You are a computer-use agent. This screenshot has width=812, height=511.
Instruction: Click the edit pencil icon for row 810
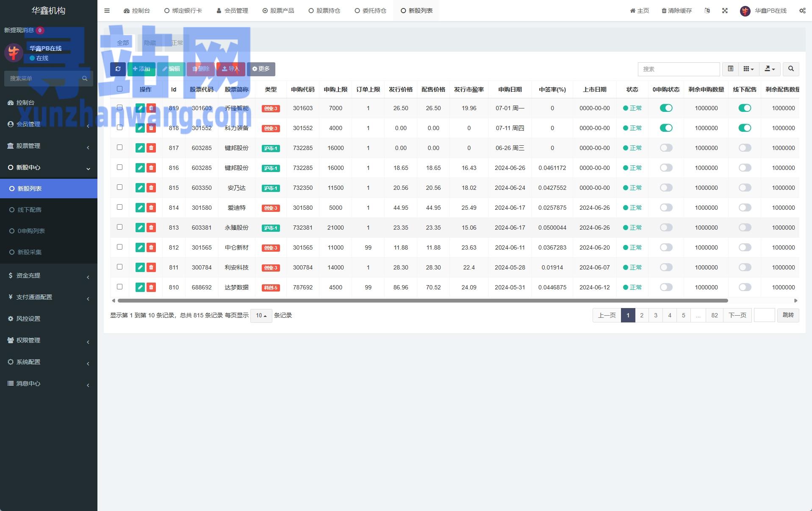[140, 287]
